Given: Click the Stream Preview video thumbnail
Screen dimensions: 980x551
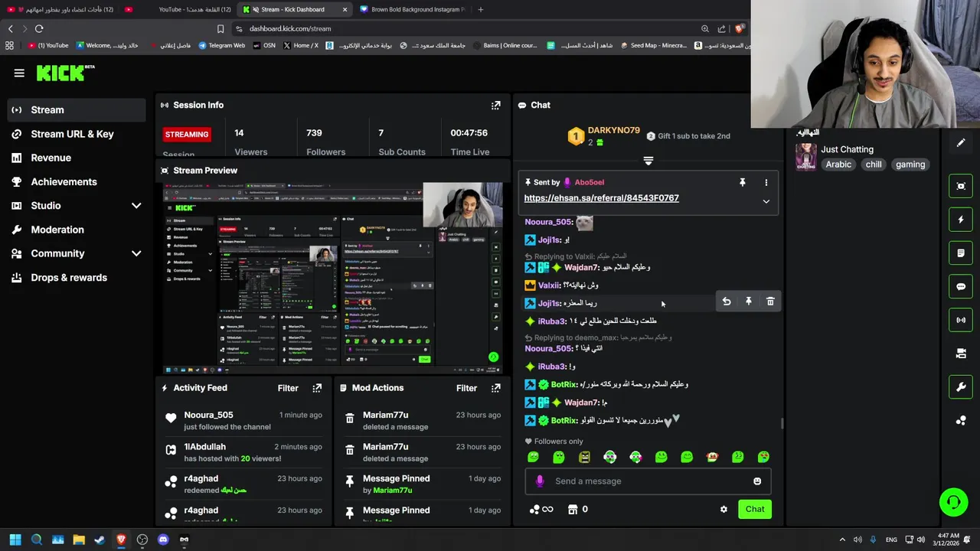Looking at the screenshot, I should coord(333,278).
